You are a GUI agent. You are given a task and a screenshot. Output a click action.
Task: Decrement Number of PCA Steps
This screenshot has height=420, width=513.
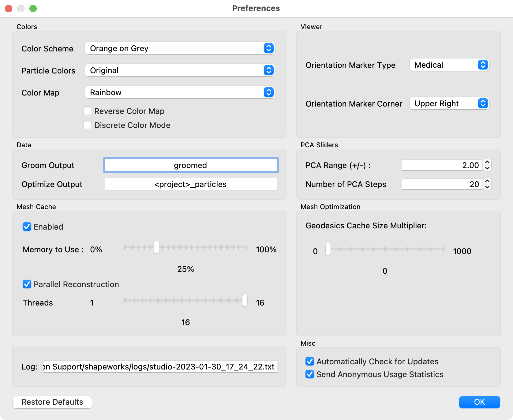point(487,187)
